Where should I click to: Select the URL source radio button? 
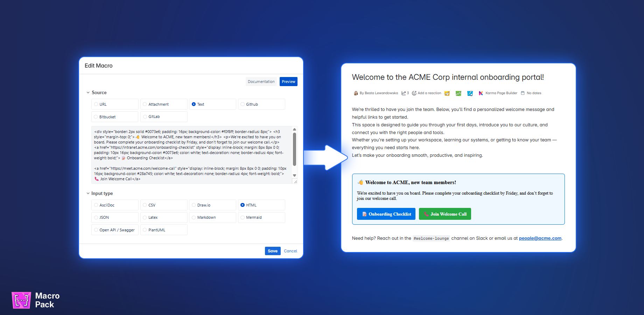coord(96,104)
